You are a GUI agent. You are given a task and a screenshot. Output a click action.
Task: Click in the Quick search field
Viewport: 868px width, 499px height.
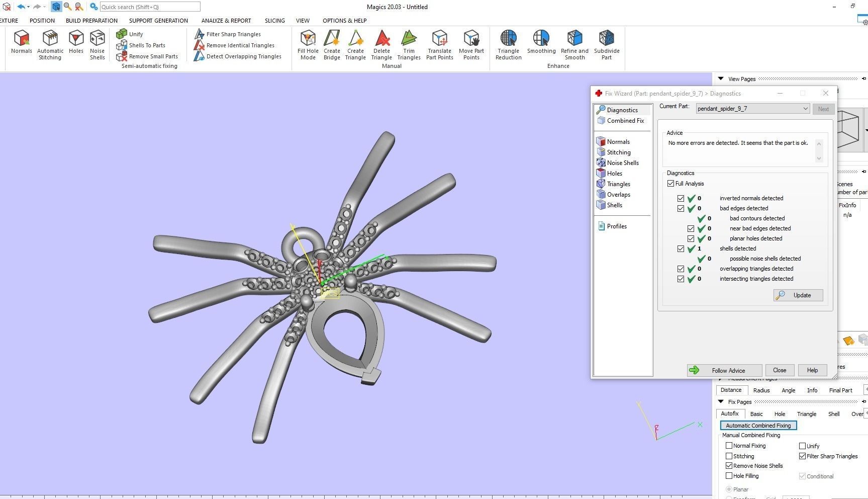(150, 7)
